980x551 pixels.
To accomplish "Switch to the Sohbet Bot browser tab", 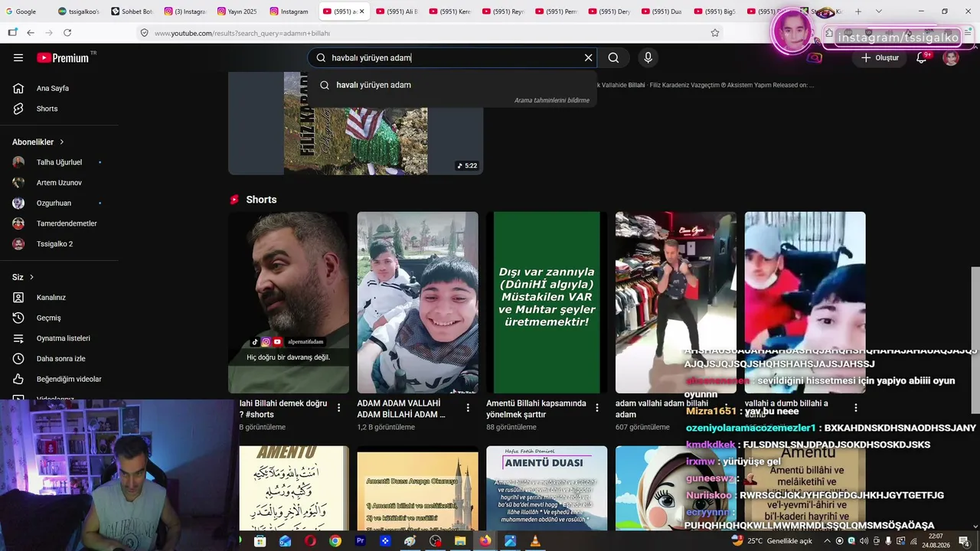I will click(x=132, y=11).
